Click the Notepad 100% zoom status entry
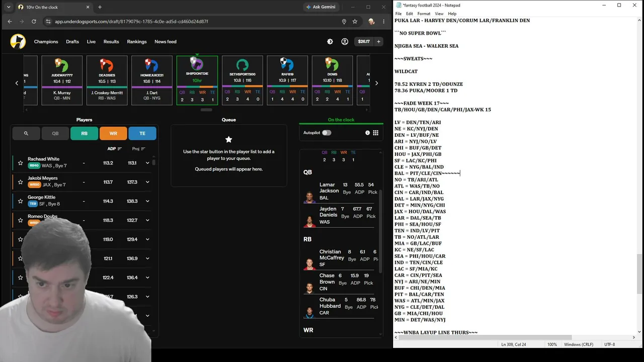Screen dimensions: 644x362 (x=552, y=344)
